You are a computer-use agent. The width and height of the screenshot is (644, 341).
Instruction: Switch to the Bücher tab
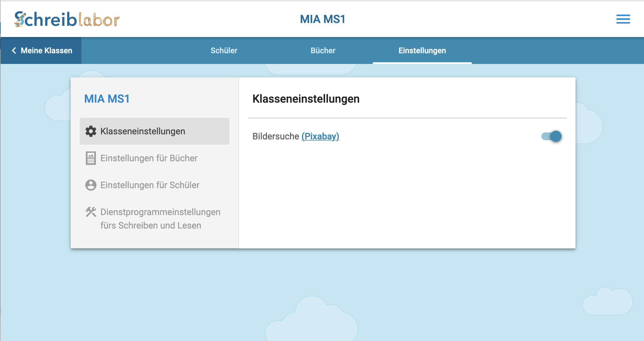click(323, 50)
